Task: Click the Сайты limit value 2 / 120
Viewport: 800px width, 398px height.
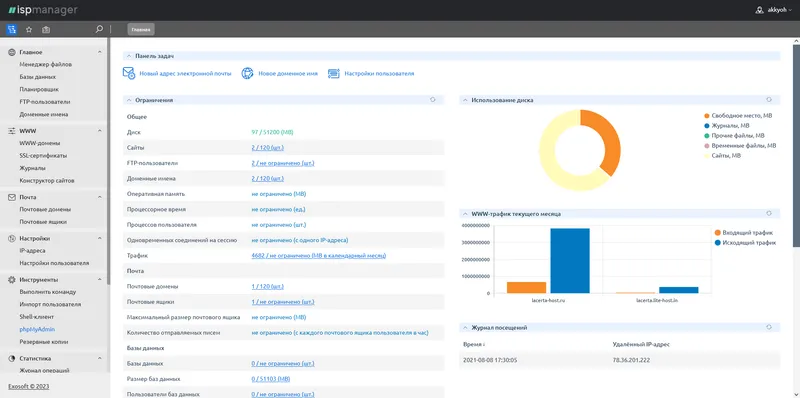Action: (x=267, y=147)
